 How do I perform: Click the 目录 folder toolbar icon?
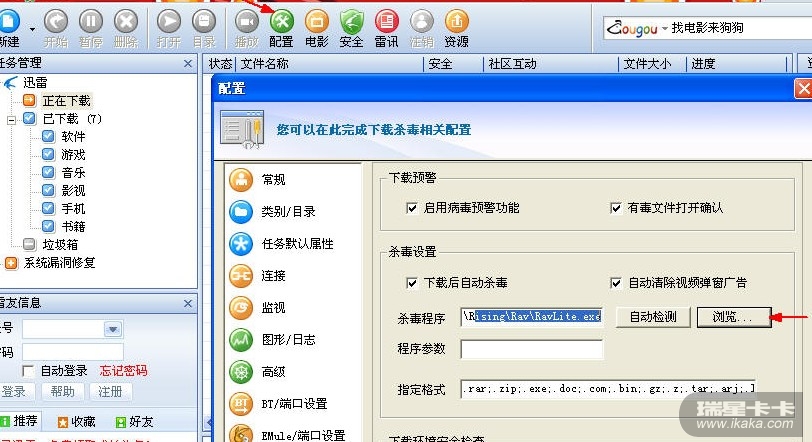204,29
